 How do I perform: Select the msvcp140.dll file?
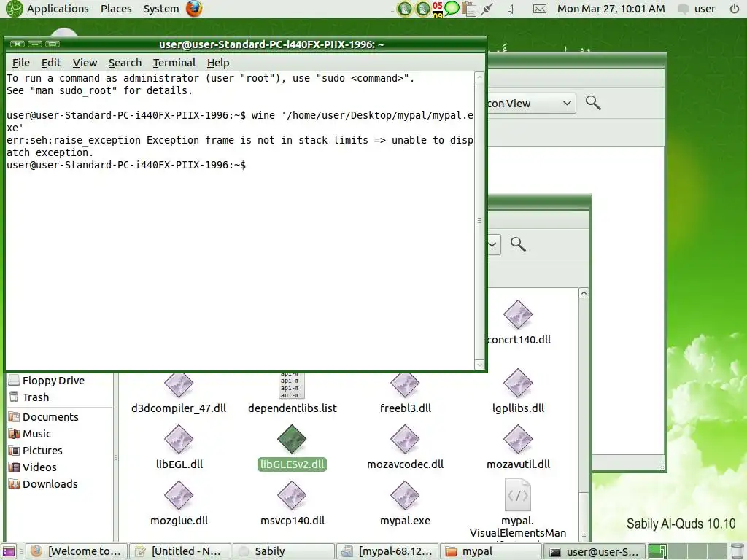coord(292,504)
